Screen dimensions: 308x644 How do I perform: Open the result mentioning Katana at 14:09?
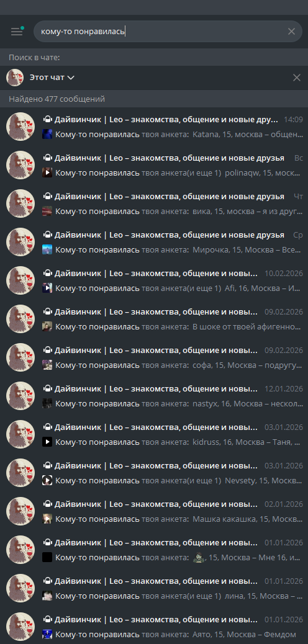154,127
